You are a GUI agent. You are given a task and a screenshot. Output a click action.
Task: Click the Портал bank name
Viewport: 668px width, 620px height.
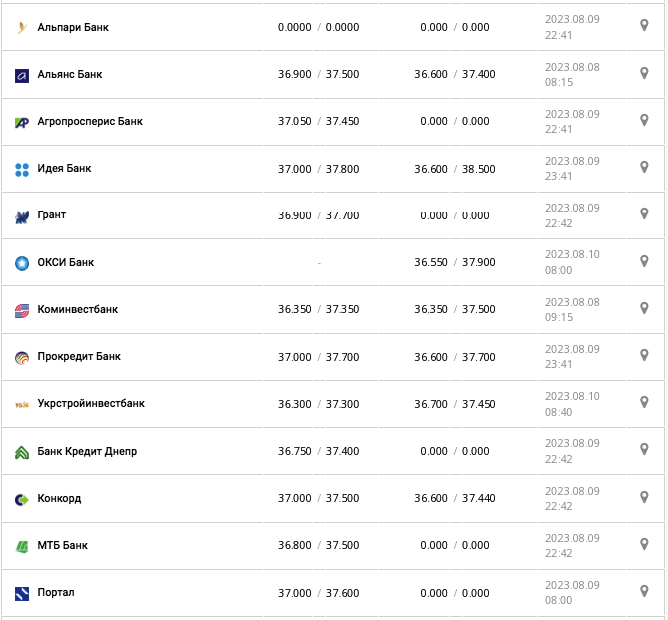[x=55, y=592]
